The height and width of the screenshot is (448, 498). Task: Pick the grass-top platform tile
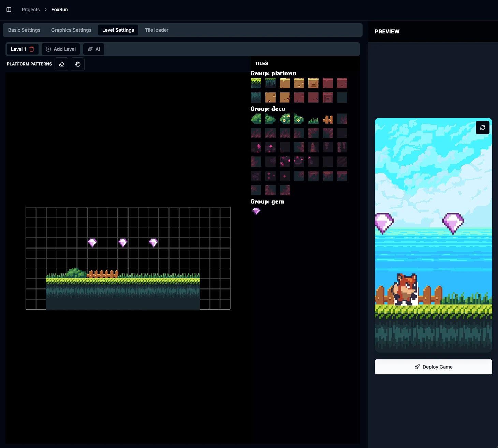tap(256, 83)
